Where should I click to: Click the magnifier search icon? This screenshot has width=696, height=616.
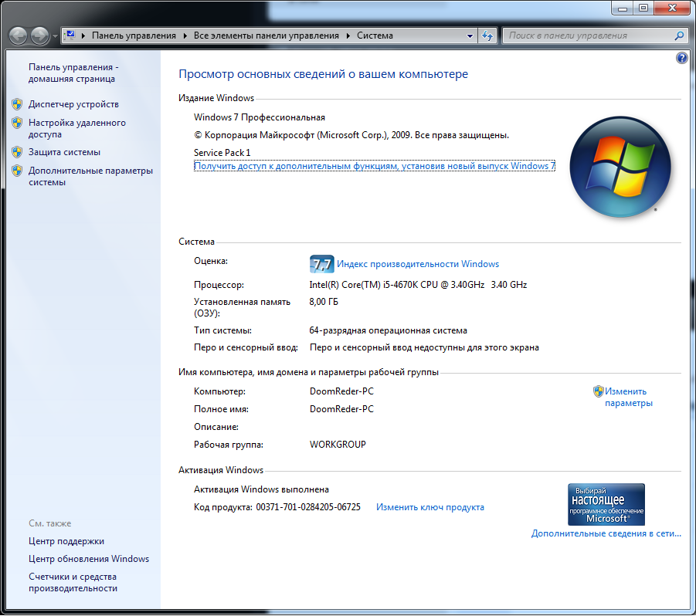click(x=679, y=36)
